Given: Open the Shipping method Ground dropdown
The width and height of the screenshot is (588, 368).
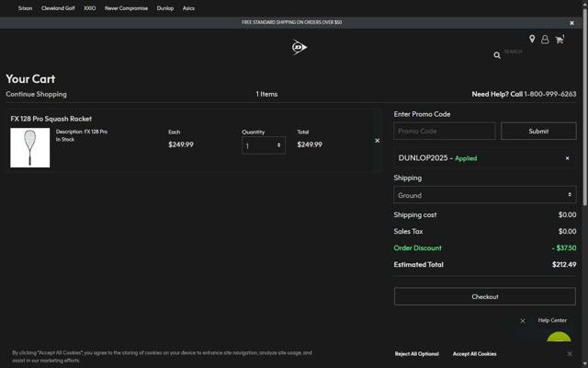Looking at the screenshot, I should click(x=484, y=195).
